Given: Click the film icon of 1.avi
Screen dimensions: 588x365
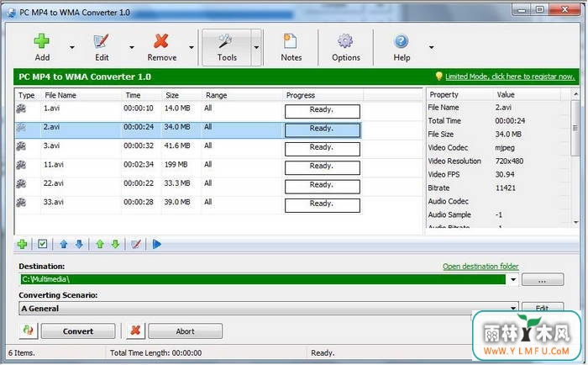Looking at the screenshot, I should [x=21, y=108].
